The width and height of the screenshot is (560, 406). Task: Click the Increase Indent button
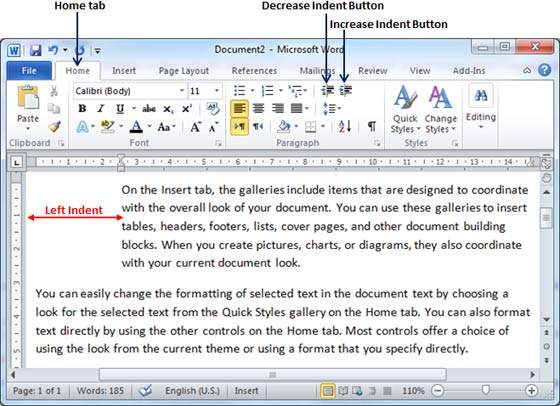(x=345, y=91)
